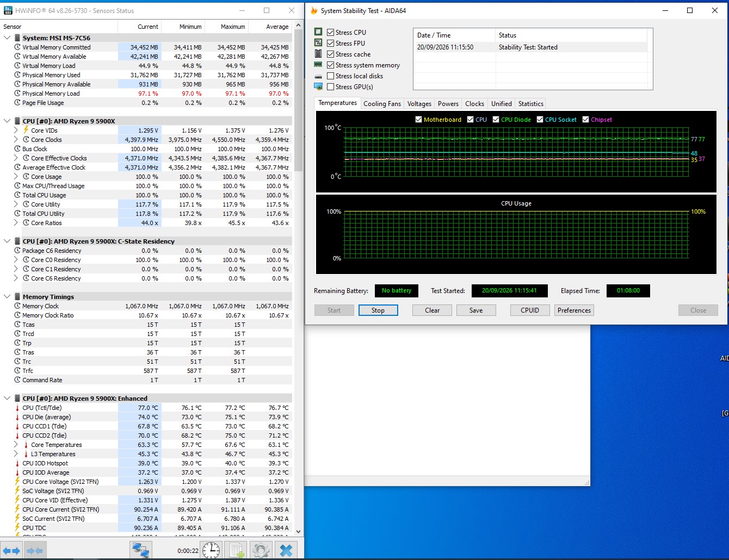The height and width of the screenshot is (560, 729).
Task: Click the AIDA64 flame icon in title bar
Action: (x=314, y=10)
